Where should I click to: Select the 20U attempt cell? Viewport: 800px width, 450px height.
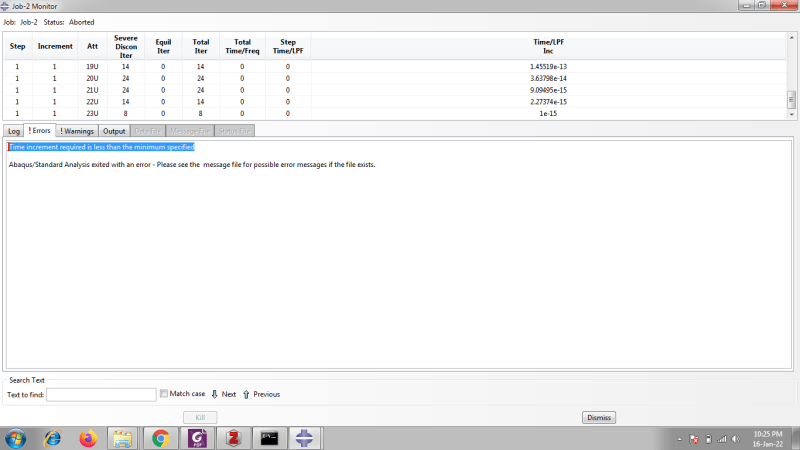[92, 78]
